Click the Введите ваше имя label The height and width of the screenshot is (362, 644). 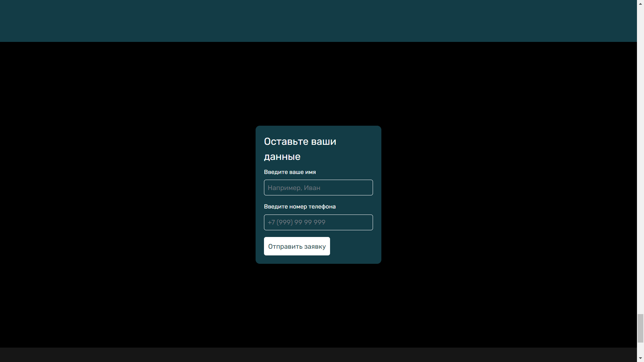click(290, 172)
